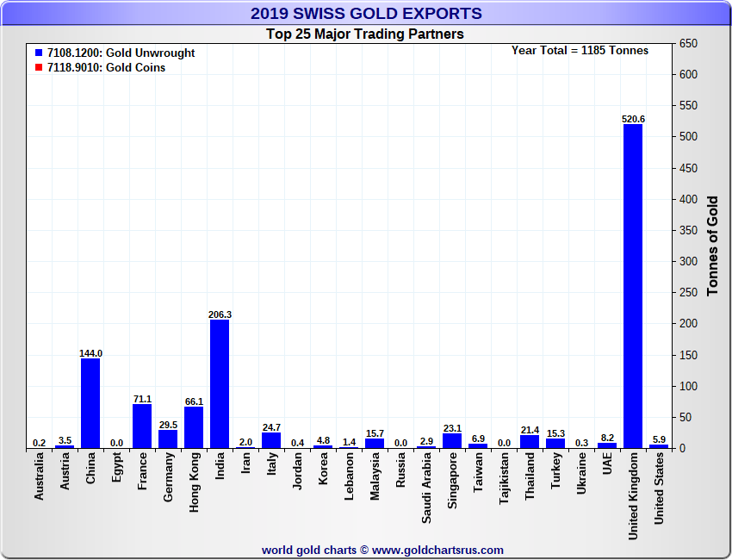Click the 520.6 value label
The image size is (732, 560).
tap(633, 119)
